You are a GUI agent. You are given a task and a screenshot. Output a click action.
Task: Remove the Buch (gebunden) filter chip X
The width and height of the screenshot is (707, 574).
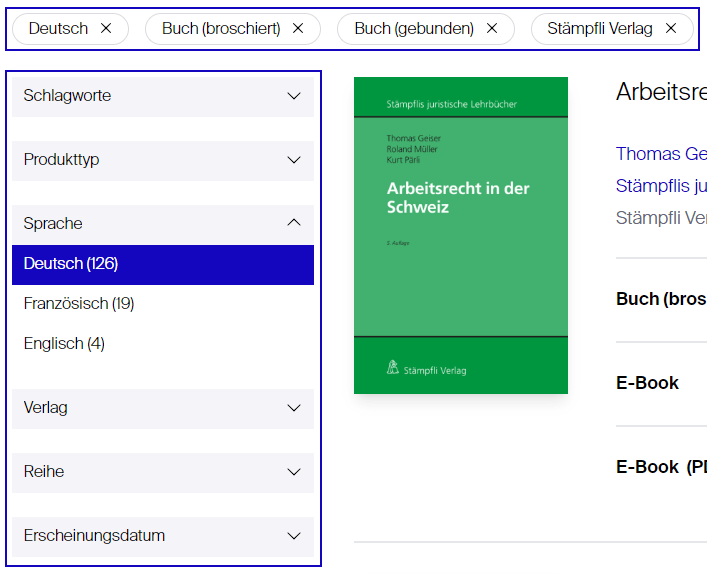[492, 28]
